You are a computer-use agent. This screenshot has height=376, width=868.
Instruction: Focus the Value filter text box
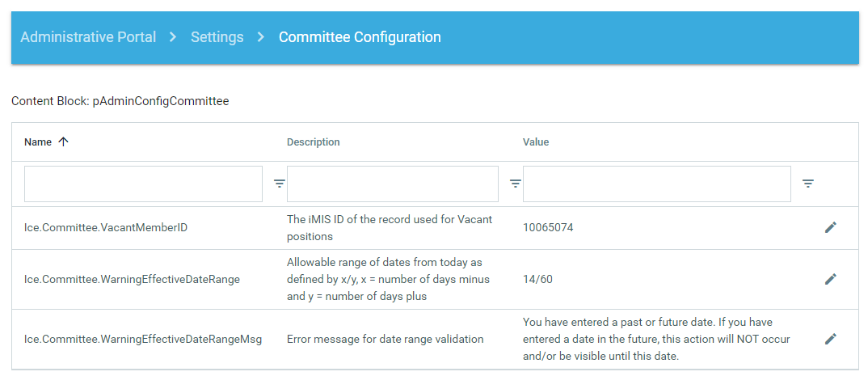tap(656, 184)
